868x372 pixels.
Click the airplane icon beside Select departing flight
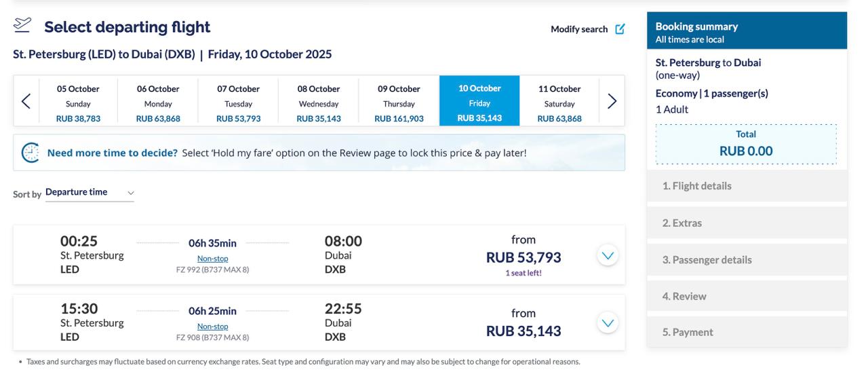click(x=22, y=25)
